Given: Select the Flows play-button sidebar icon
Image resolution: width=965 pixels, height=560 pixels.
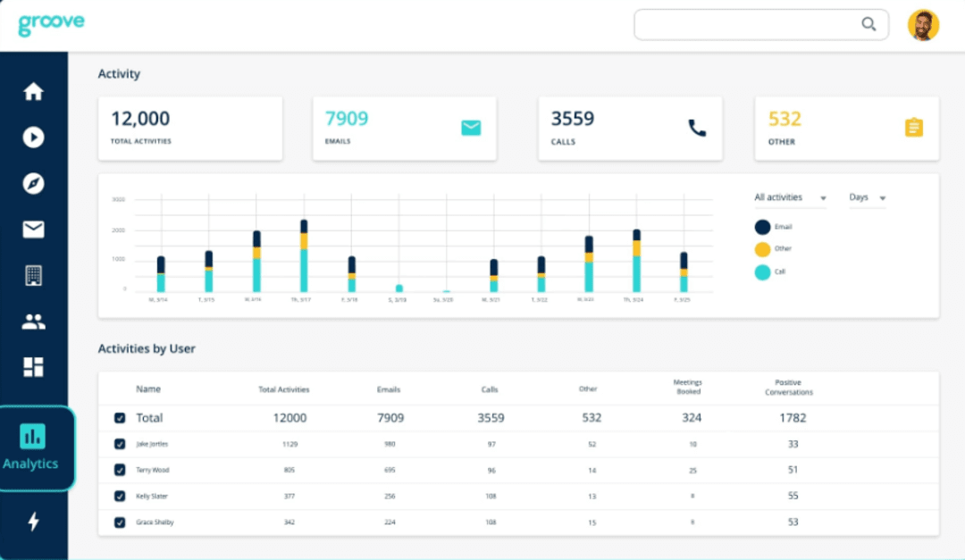Looking at the screenshot, I should pos(33,138).
